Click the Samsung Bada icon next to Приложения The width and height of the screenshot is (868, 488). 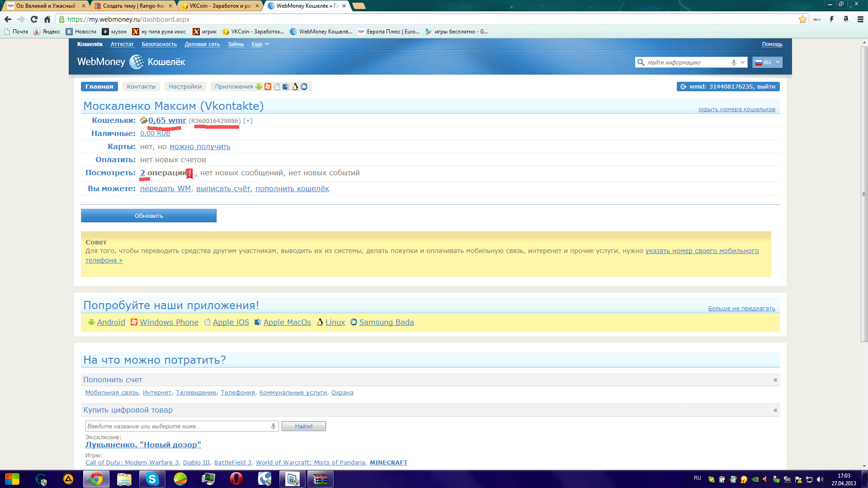[304, 86]
